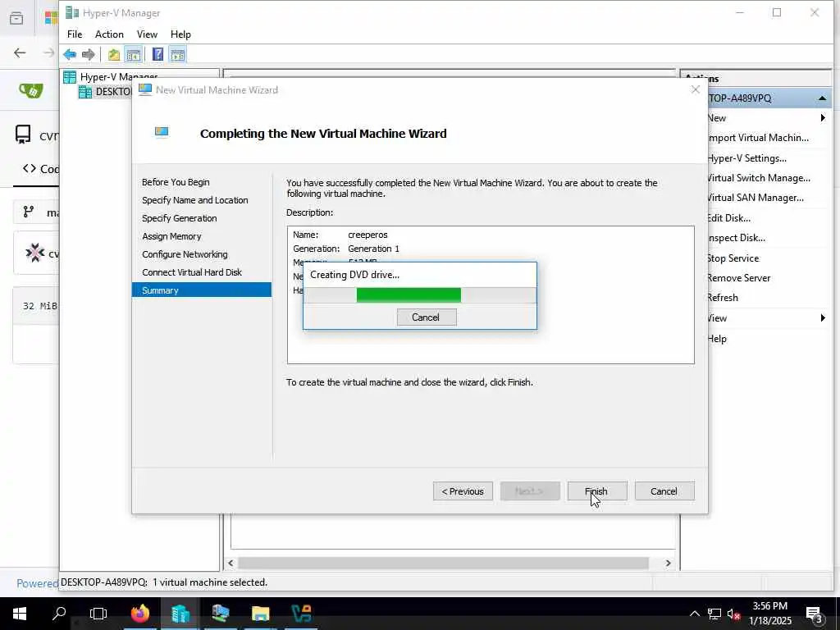Expand the New submenu in Actions pane

tap(823, 118)
